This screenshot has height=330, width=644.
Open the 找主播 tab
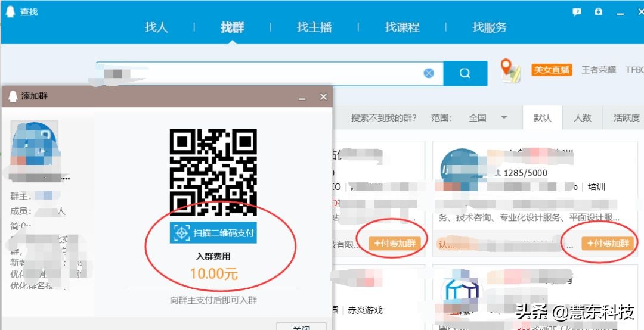(x=314, y=27)
